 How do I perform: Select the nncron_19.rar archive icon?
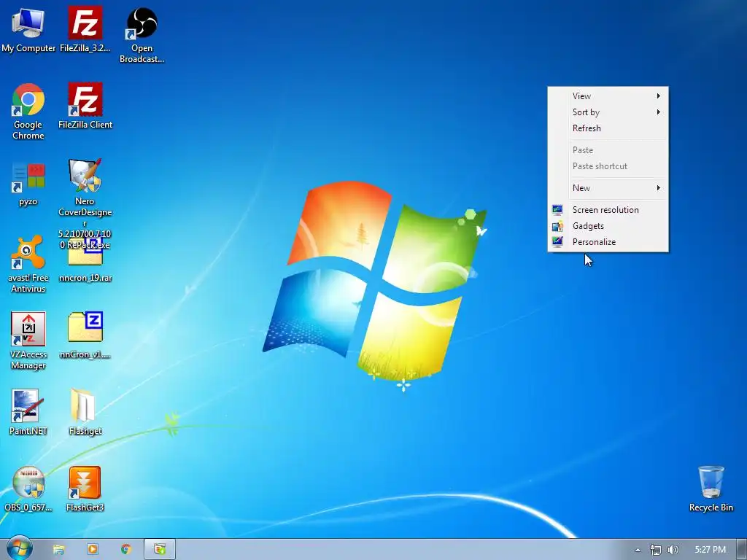tap(85, 257)
